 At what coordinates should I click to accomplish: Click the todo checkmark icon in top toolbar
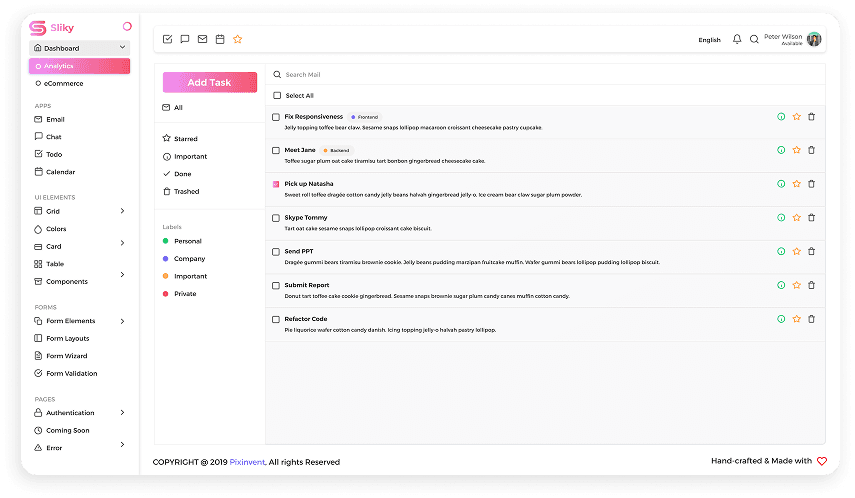(x=167, y=40)
